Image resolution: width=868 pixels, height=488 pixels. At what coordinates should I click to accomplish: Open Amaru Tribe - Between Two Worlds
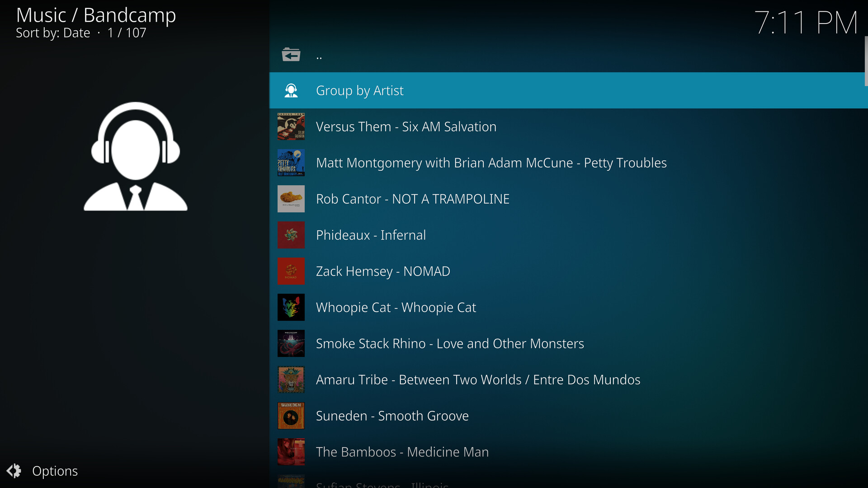point(477,380)
